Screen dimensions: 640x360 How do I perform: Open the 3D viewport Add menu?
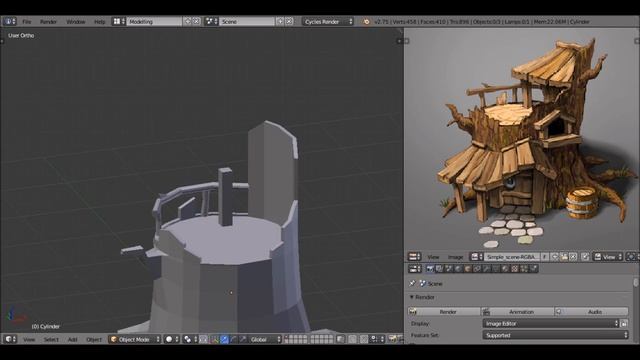click(72, 340)
